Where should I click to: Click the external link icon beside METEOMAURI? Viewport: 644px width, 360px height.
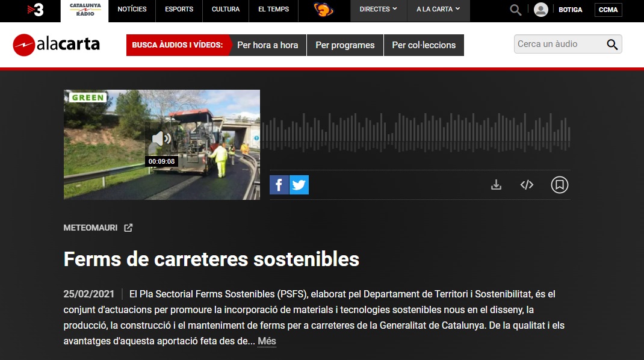[x=128, y=228]
